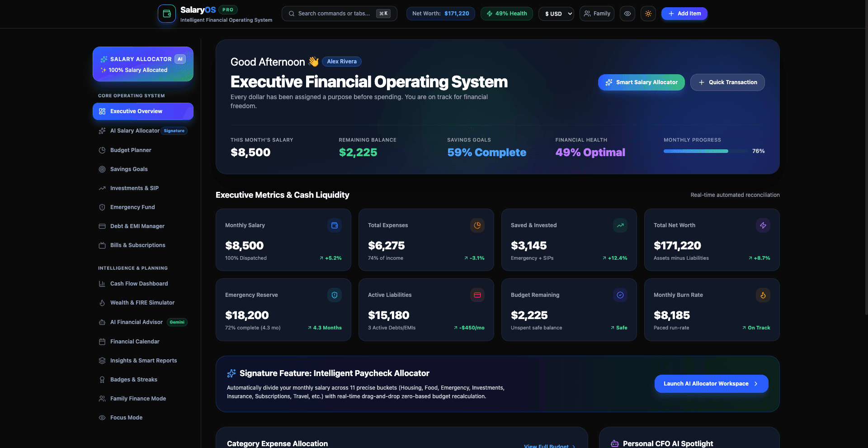Click the Insights & Smart Reports layers icon
Viewport: 868px width, 448px height.
102,361
